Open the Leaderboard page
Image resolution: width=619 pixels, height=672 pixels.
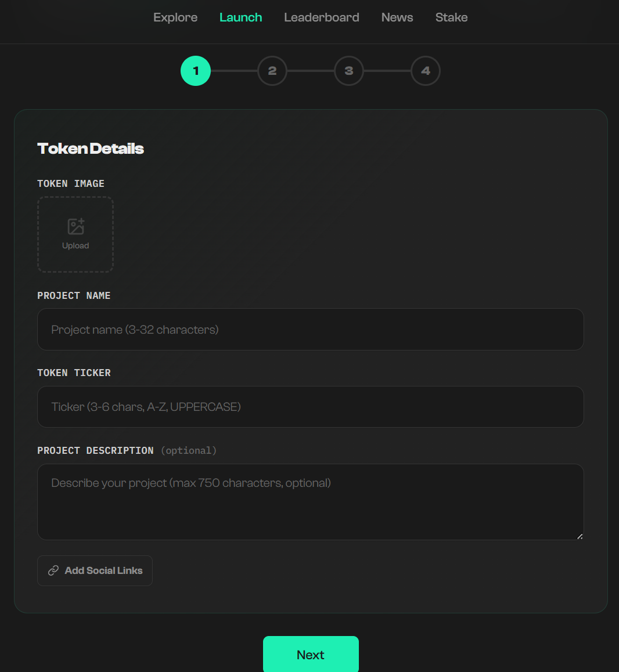point(322,17)
